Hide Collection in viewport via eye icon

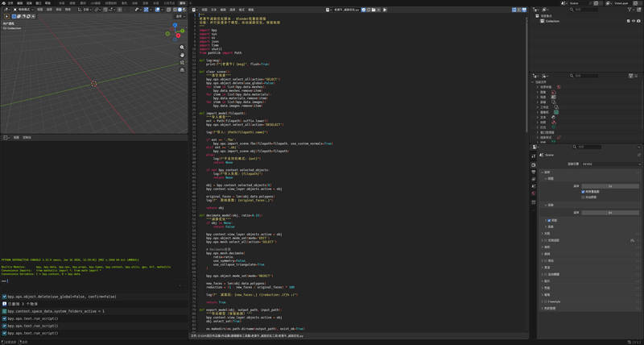(634, 21)
